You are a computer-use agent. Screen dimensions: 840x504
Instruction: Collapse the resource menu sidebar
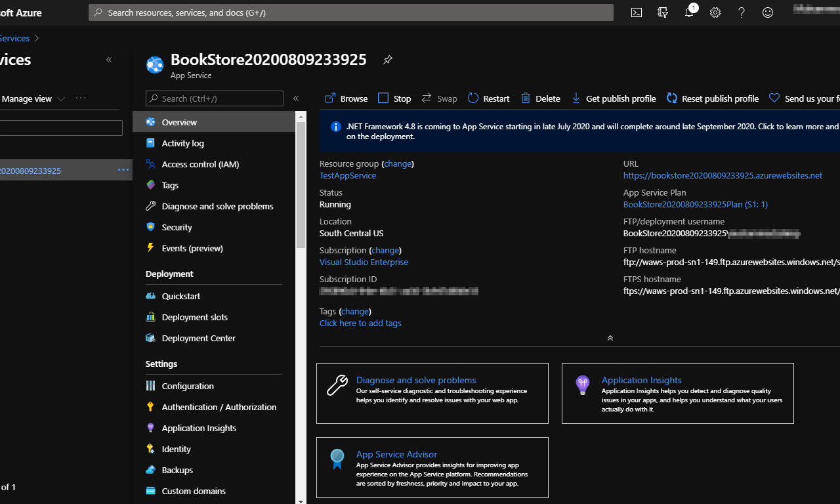296,98
